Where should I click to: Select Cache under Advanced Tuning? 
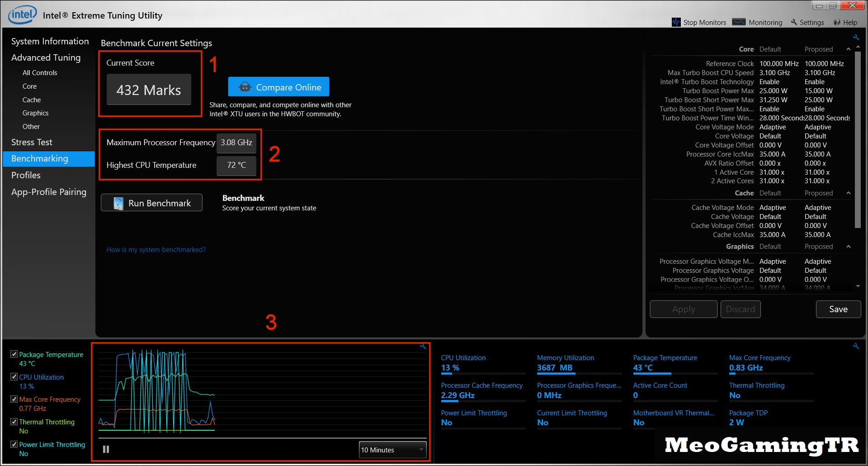pyautogui.click(x=32, y=100)
